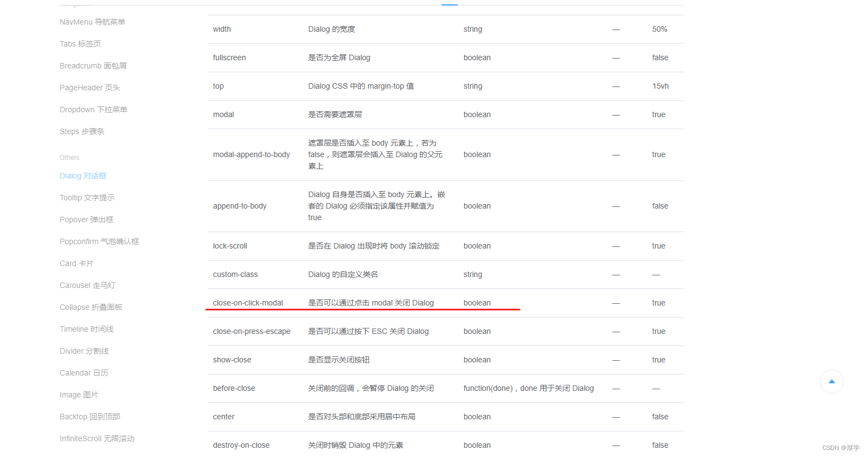Image resolution: width=868 pixels, height=456 pixels.
Task: Open Backtop 回到顶部 entry
Action: (90, 417)
